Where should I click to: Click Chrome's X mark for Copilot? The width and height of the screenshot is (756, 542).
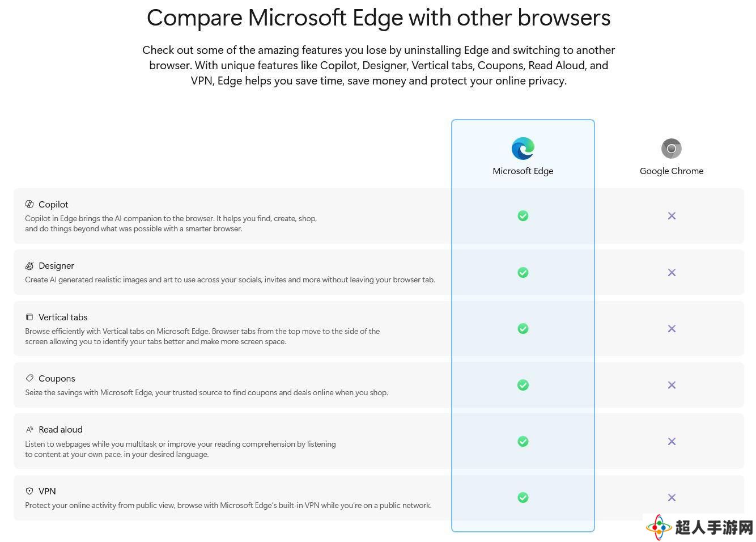(672, 215)
